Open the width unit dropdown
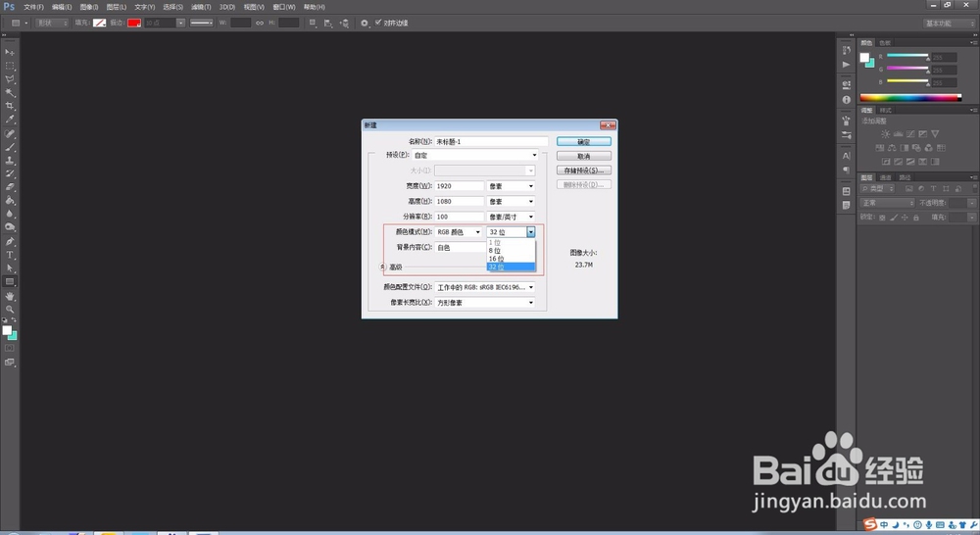 click(x=512, y=186)
